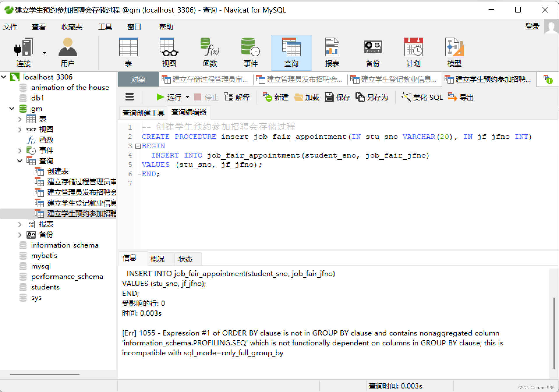Select the 事件 (Events) toolbar icon

(250, 52)
